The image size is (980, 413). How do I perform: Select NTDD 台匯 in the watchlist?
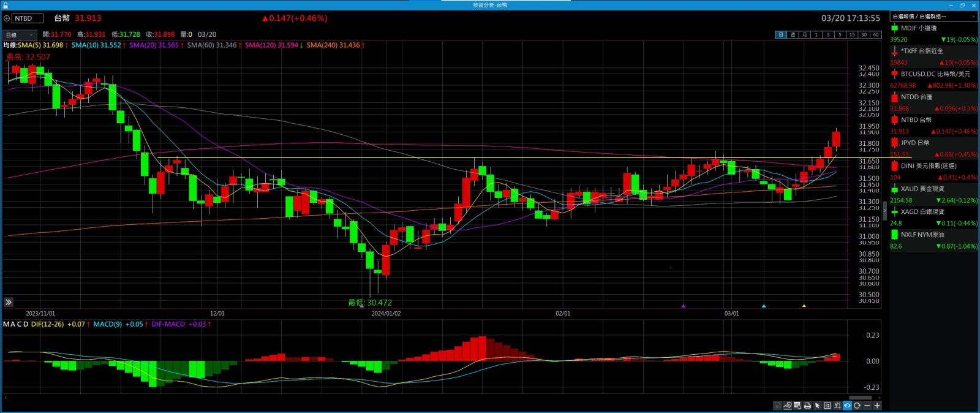[934, 102]
